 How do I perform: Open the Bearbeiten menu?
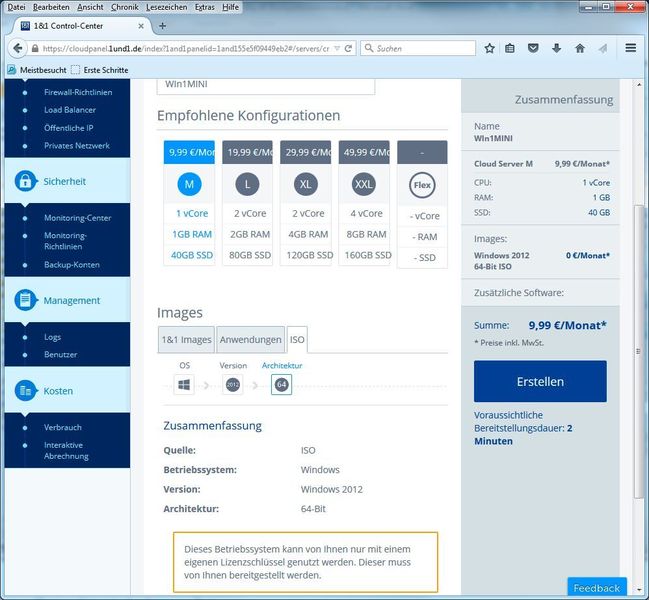51,7
